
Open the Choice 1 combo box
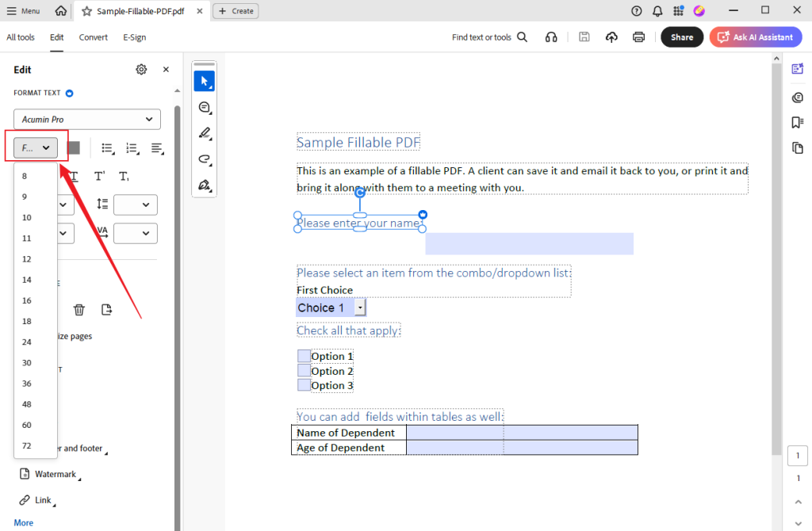(x=361, y=307)
